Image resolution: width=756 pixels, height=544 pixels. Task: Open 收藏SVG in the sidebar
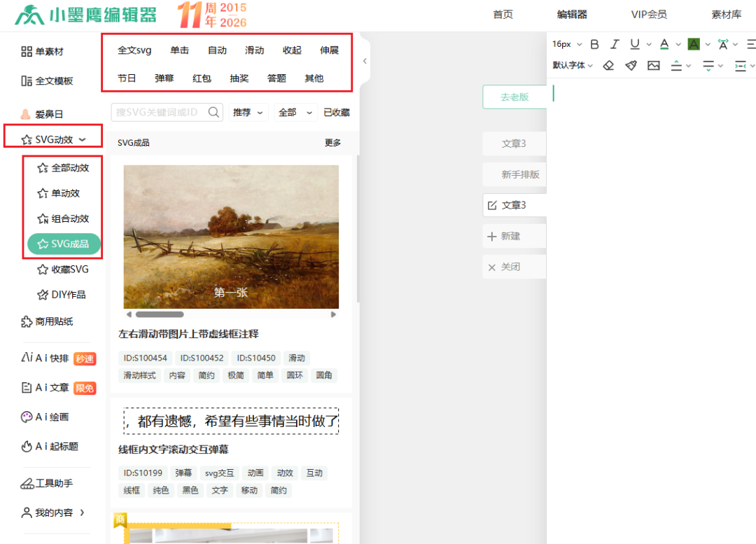(x=63, y=270)
